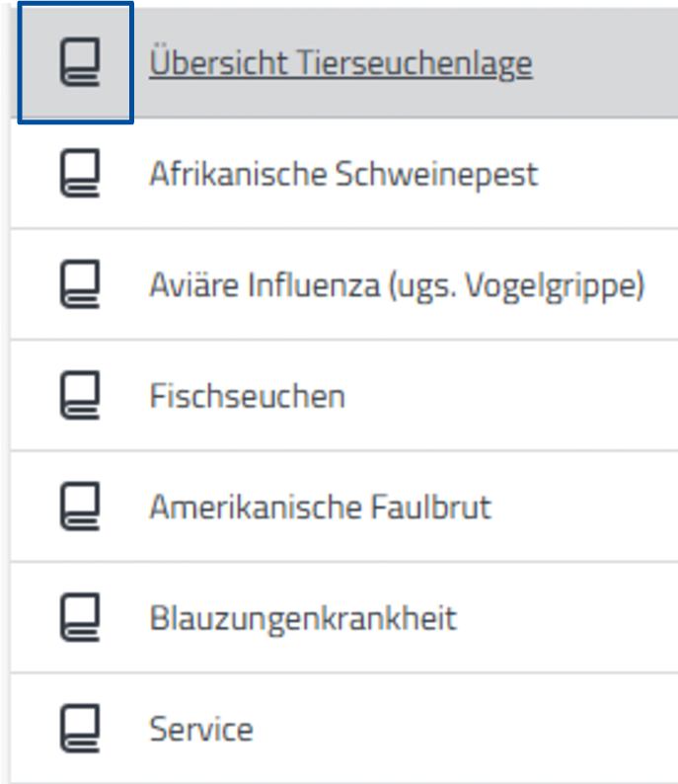Select the Fischseuchen menu row
Viewport: 678px width, 784px height.
(493, 397)
